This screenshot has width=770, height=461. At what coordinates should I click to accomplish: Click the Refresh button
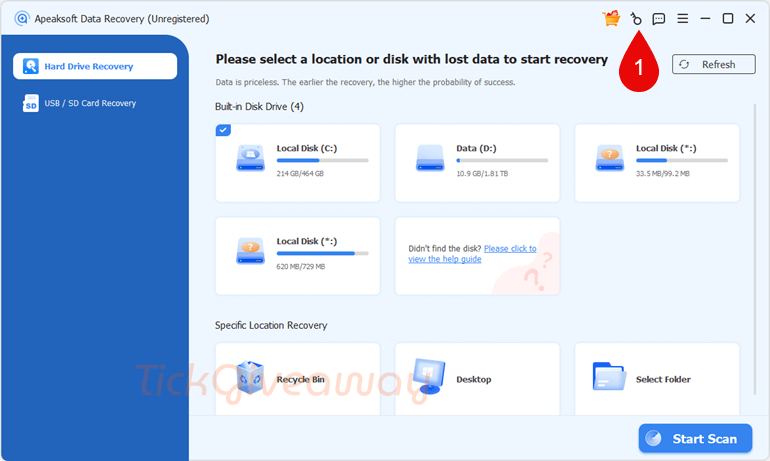point(714,64)
